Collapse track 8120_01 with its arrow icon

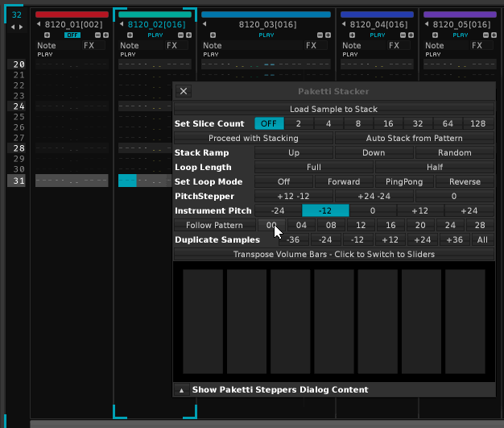tap(39, 25)
